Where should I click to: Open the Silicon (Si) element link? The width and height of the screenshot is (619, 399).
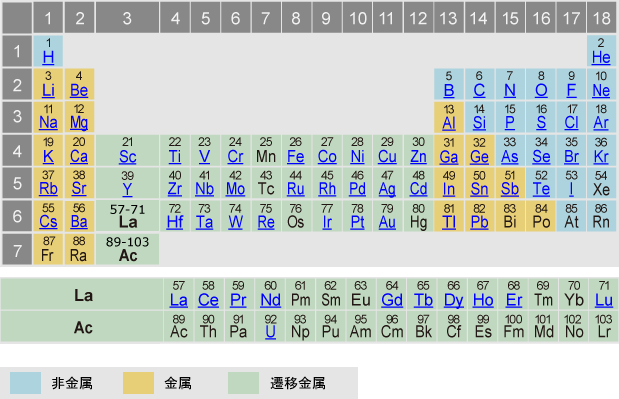coord(479,123)
